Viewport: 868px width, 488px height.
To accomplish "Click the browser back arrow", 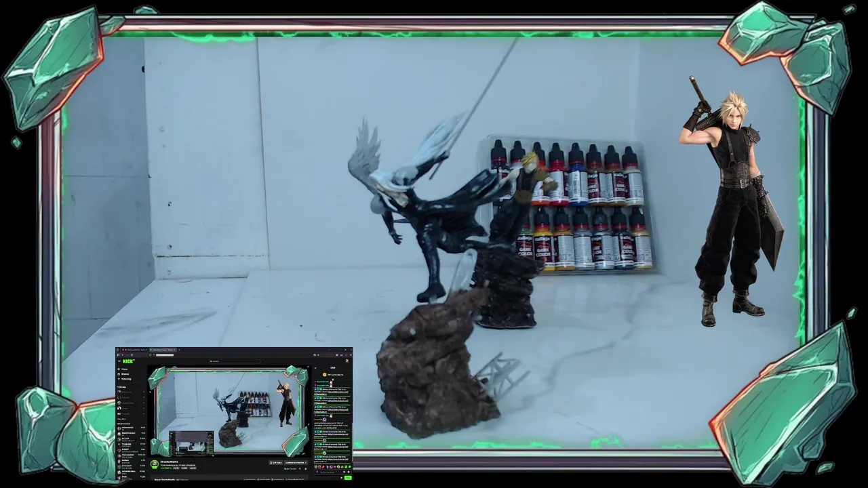I will pyautogui.click(x=123, y=355).
